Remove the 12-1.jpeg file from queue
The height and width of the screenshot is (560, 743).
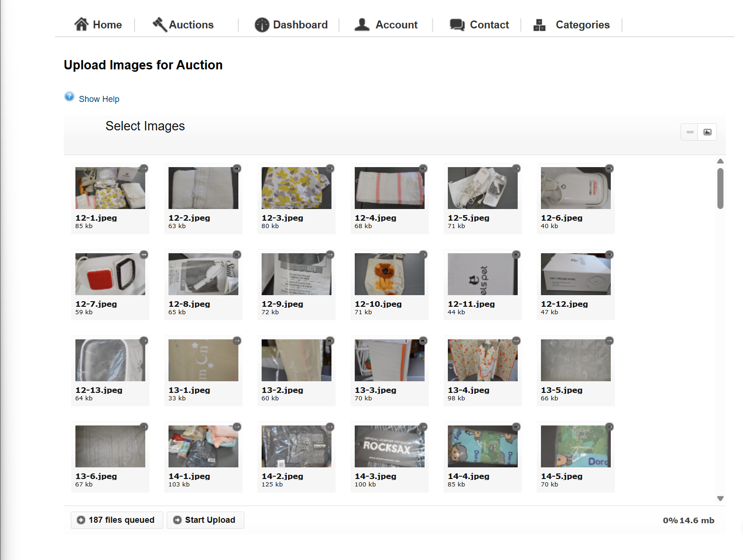point(144,169)
